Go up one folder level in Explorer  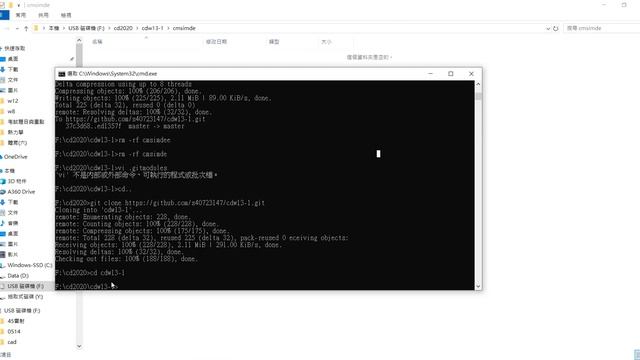(26, 28)
